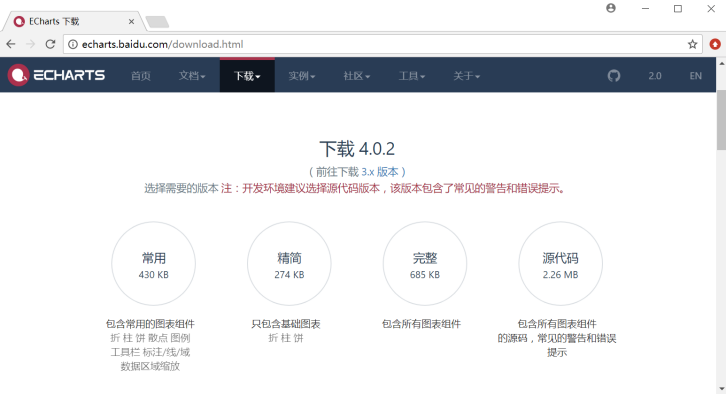This screenshot has height=395, width=726.
Task: Download the 精简 274 KB build
Action: pyautogui.click(x=289, y=263)
